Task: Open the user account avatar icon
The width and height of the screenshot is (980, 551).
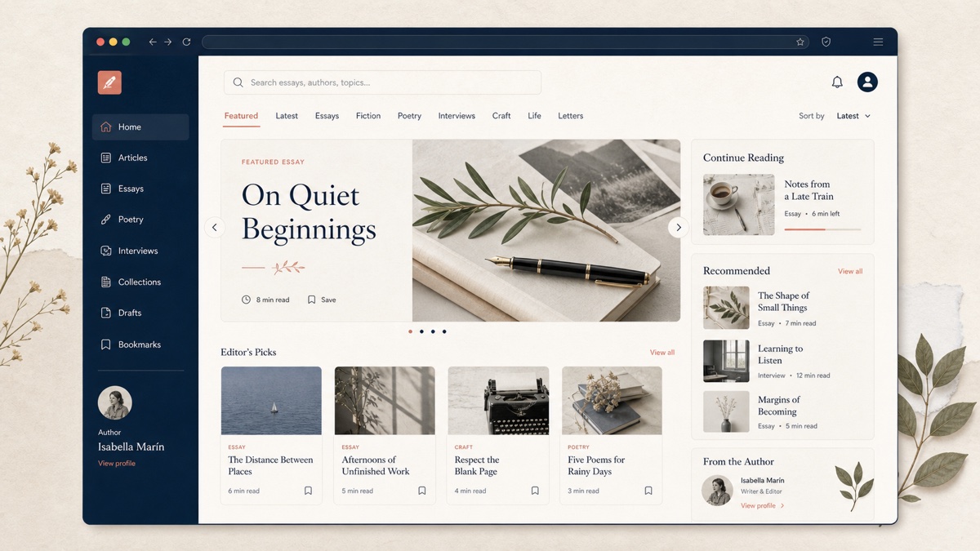Action: (867, 82)
